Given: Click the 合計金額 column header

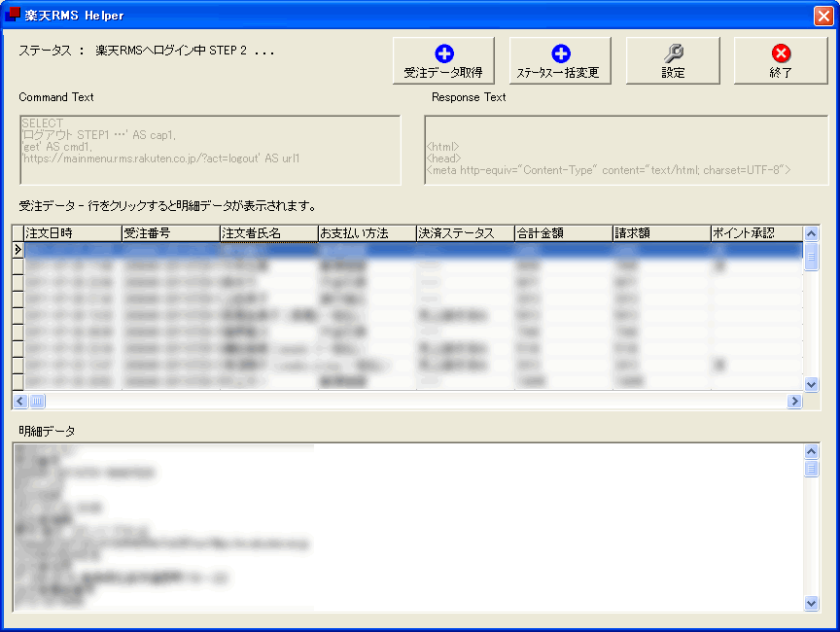Looking at the screenshot, I should tap(564, 233).
